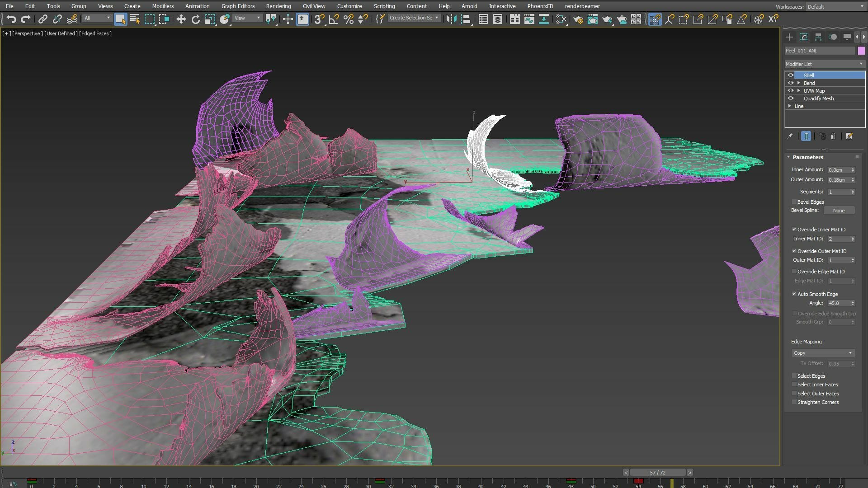Viewport: 868px width, 488px height.
Task: Open the Workspaces Default dropdown
Action: click(x=835, y=7)
